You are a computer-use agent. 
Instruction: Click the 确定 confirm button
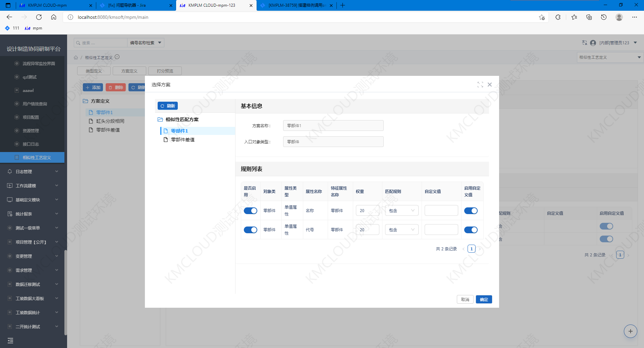click(x=484, y=299)
